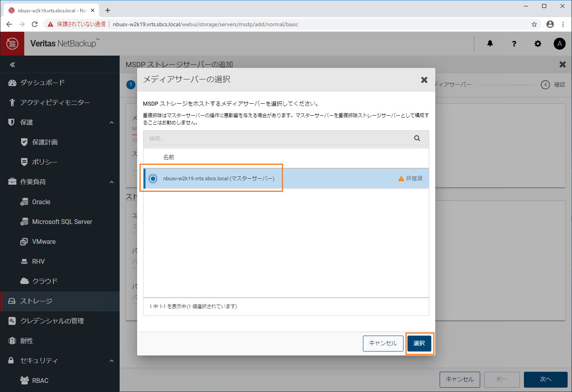Click the 名前 column header

[169, 157]
